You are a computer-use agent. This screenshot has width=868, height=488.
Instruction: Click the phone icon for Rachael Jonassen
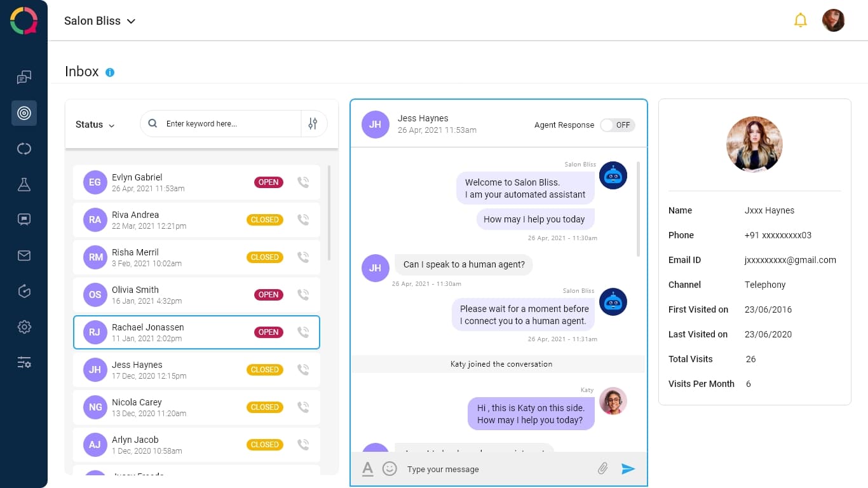point(303,332)
